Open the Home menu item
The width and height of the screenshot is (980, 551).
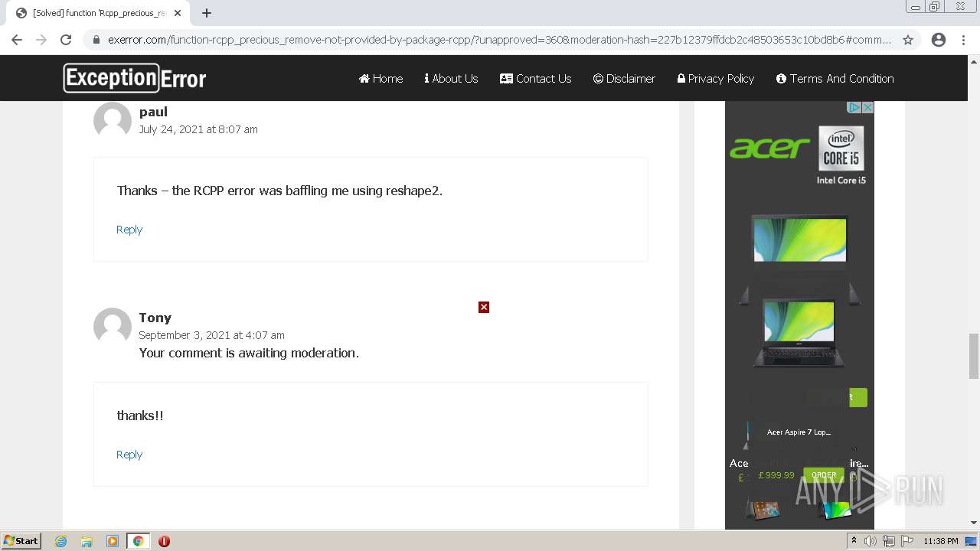tap(381, 78)
